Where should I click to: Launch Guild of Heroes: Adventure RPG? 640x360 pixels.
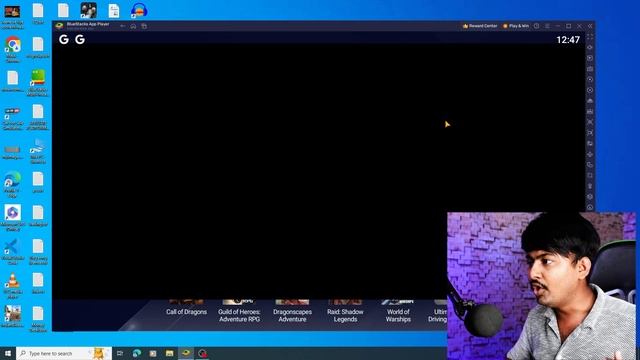click(239, 311)
